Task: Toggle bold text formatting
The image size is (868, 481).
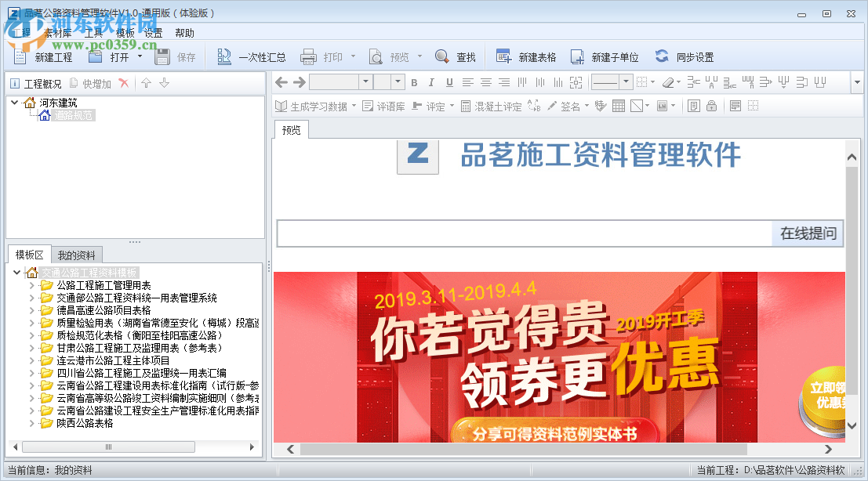Action: pyautogui.click(x=414, y=81)
